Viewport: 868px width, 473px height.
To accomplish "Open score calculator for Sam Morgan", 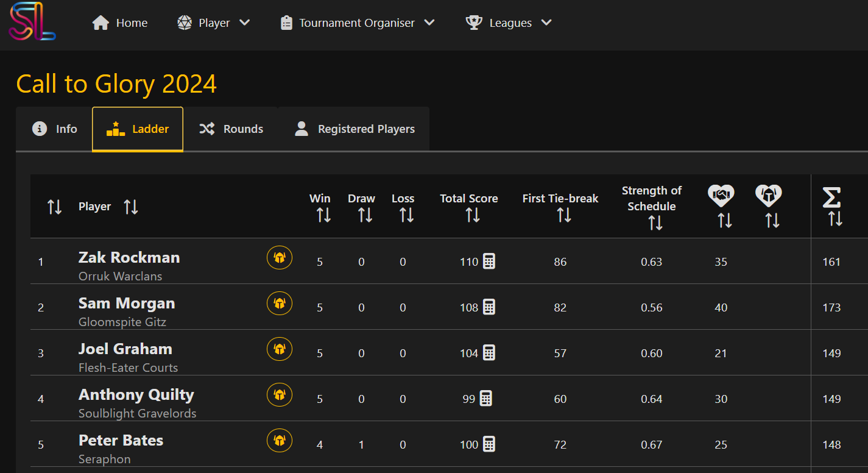I will point(489,307).
